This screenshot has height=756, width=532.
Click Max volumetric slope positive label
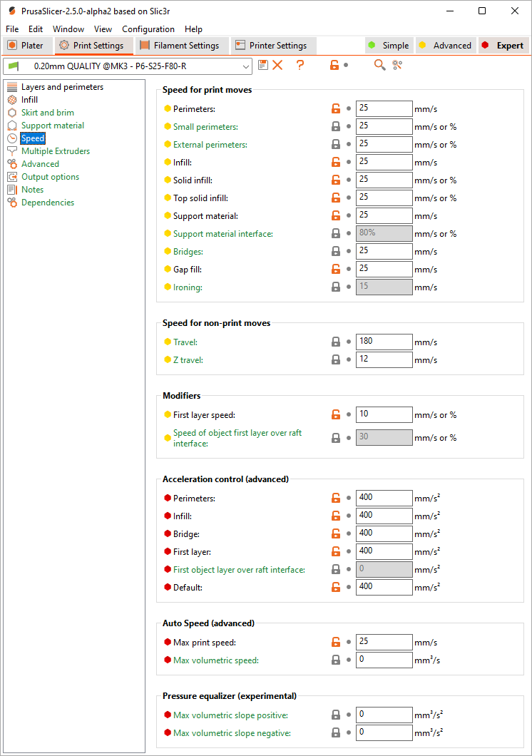pyautogui.click(x=231, y=715)
